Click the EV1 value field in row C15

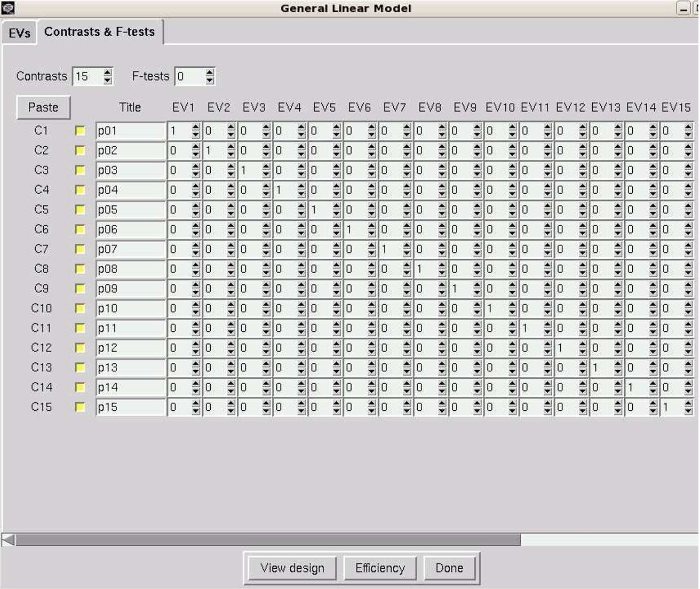[179, 407]
